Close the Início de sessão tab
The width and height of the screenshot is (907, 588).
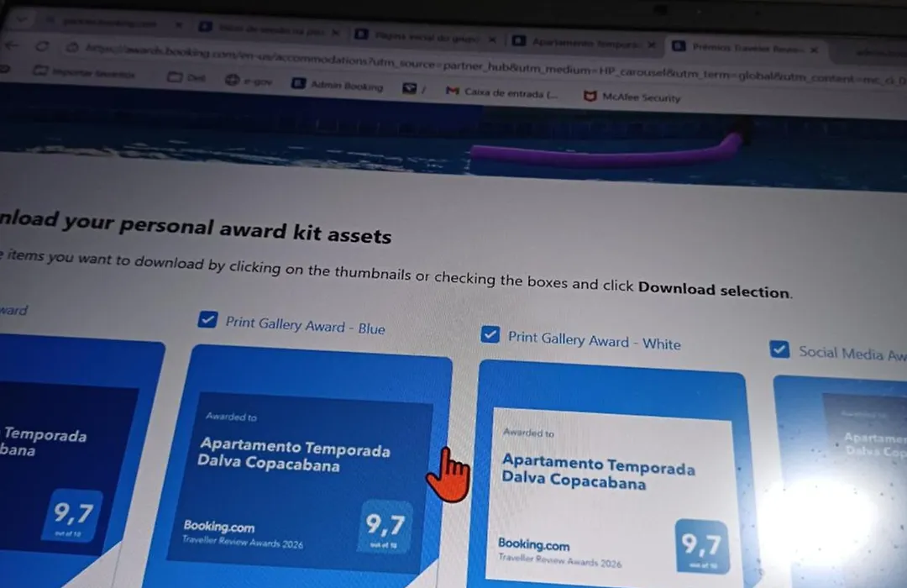pos(335,33)
